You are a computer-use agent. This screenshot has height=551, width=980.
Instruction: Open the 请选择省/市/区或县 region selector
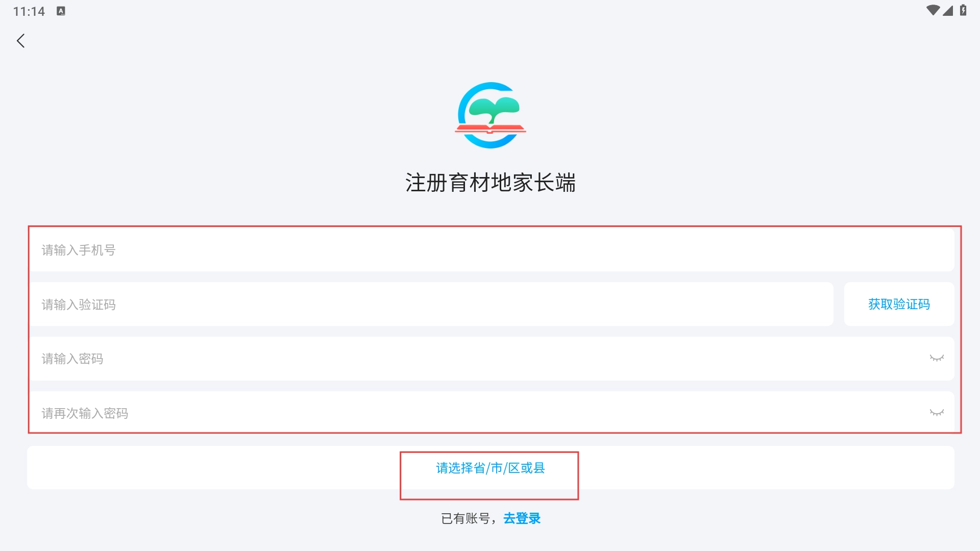click(490, 468)
